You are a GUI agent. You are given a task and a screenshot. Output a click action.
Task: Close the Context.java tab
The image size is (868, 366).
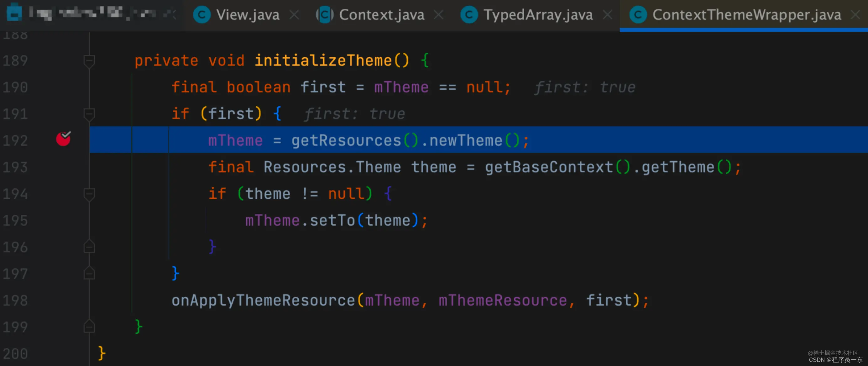pyautogui.click(x=438, y=15)
